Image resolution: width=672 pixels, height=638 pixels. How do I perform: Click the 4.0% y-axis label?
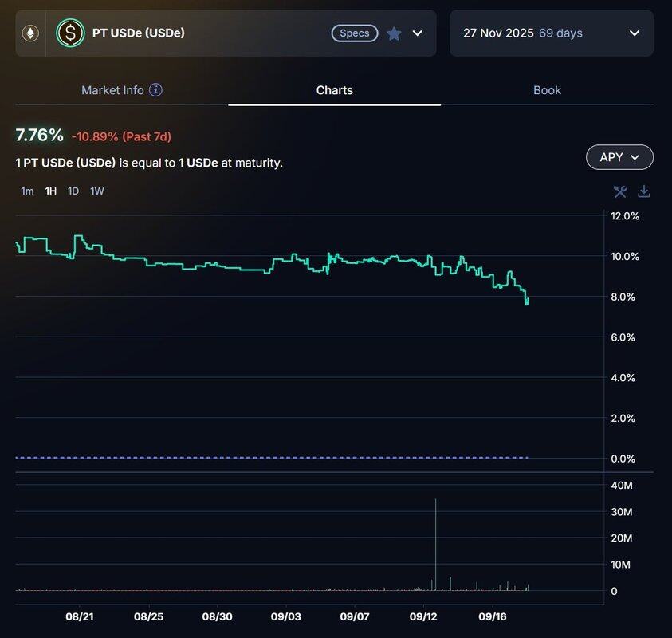623,378
